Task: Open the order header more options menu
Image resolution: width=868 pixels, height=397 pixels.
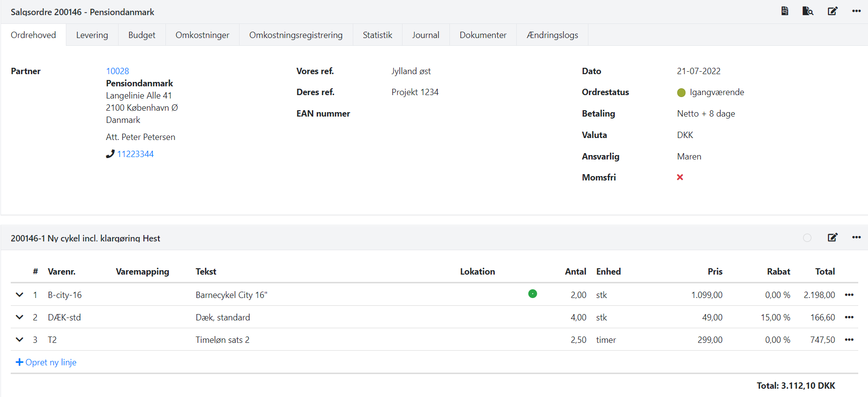Action: tap(856, 11)
